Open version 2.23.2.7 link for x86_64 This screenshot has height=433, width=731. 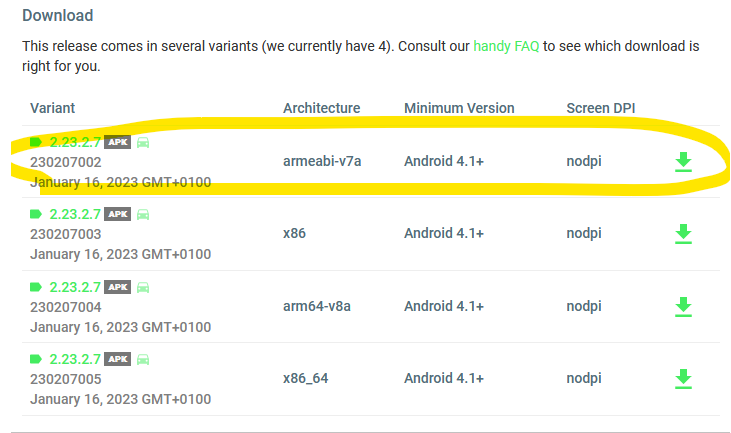75,359
